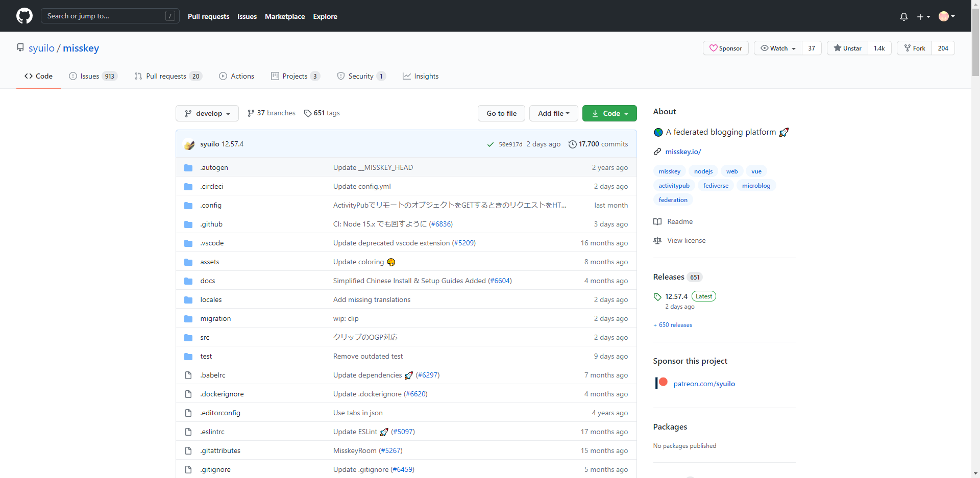Click the repository icon beside syuilo
Image resolution: width=980 pixels, height=478 pixels.
point(20,47)
